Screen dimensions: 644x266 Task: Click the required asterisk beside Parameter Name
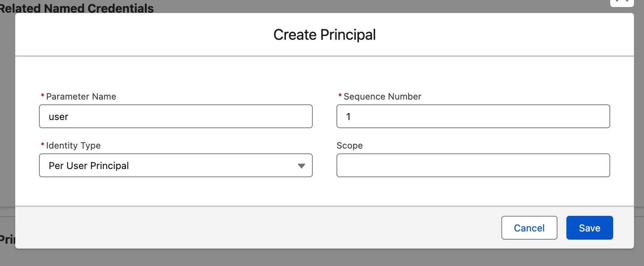(42, 96)
